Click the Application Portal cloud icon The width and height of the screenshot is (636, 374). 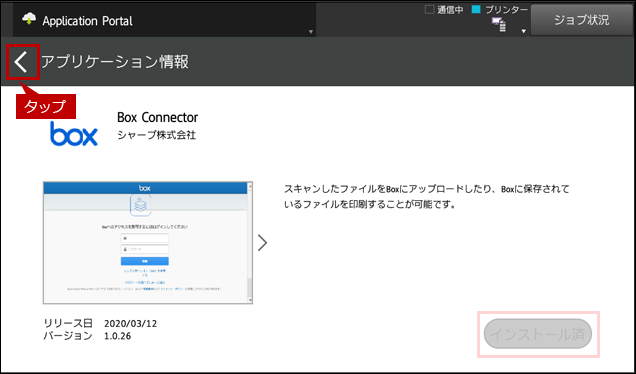point(29,19)
